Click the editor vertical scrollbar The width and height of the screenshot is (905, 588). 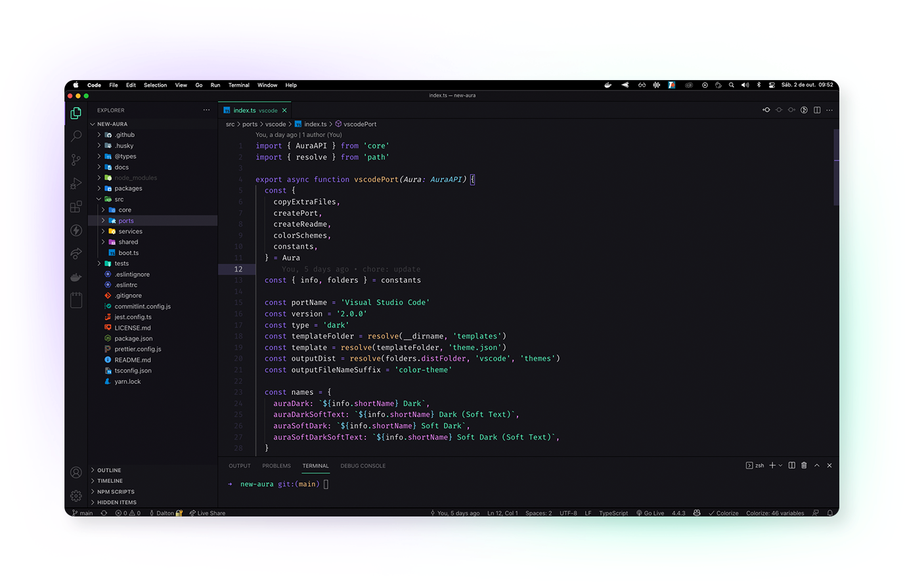coord(836,167)
